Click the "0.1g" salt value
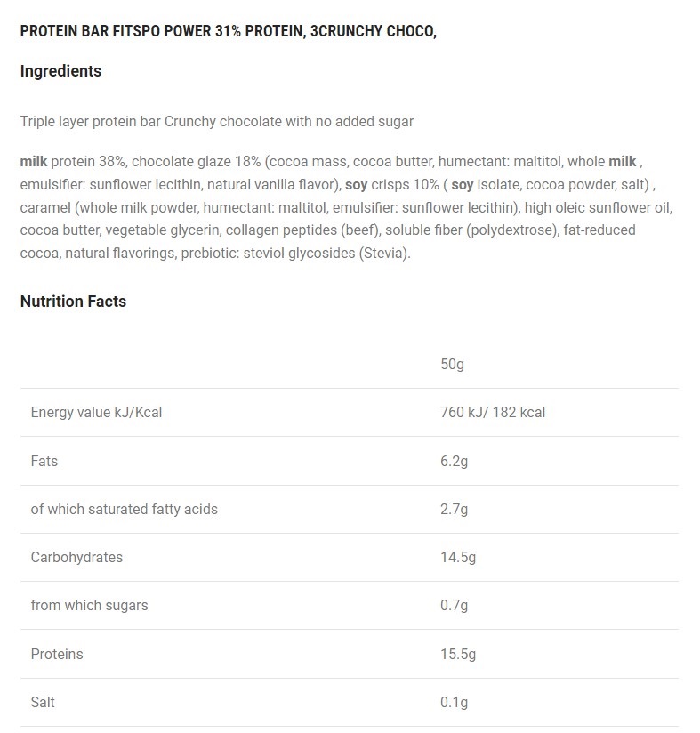Screen dimensions: 700x733 [x=454, y=702]
